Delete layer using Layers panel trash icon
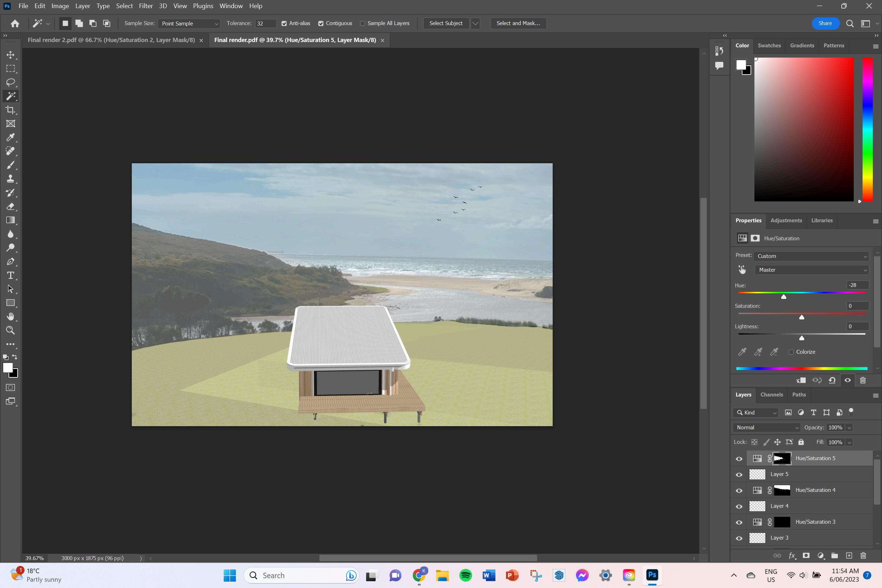Screen dimensions: 882x588 [x=863, y=555]
